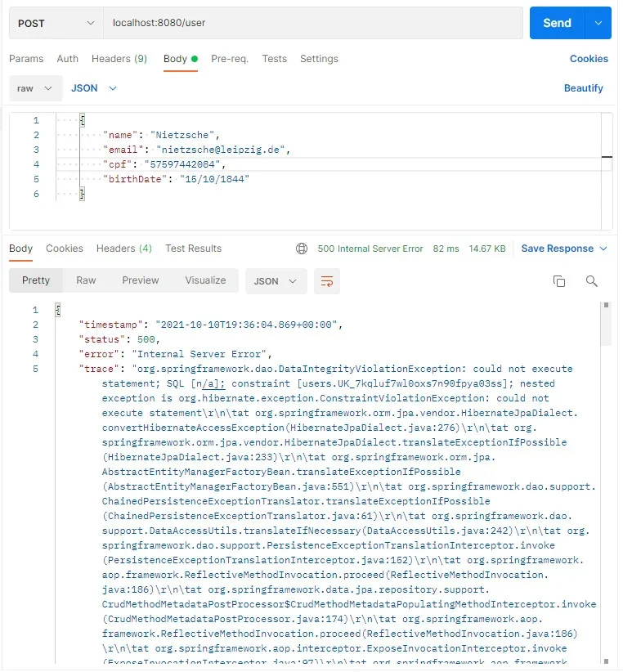Image resolution: width=623 pixels, height=672 pixels.
Task: Click the wrap lines icon in response toolbar
Action: pos(326,281)
